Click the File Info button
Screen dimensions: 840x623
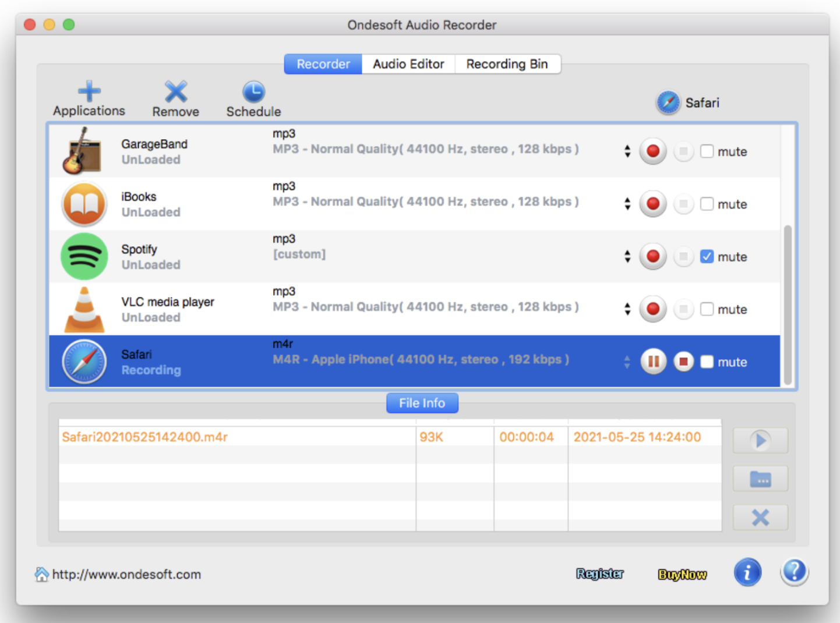pyautogui.click(x=422, y=403)
